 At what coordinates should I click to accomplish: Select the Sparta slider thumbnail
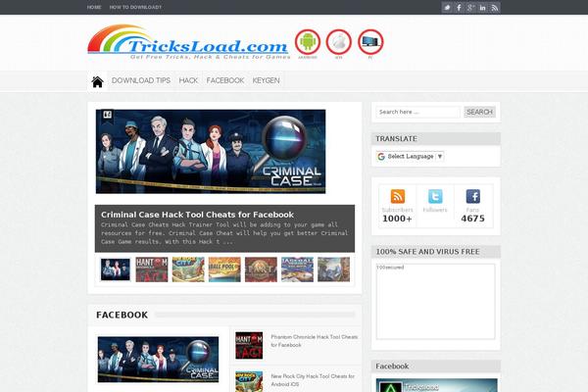261,269
